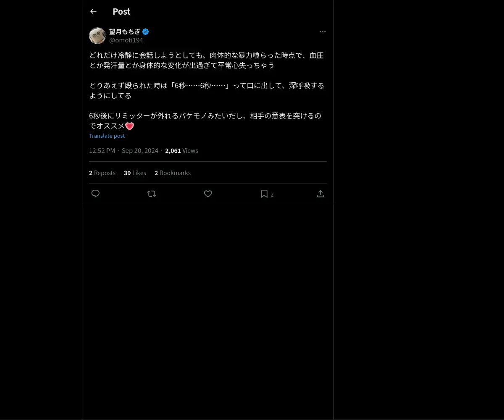The image size is (504, 420).
Task: Open the author's profile avatar
Action: (97, 36)
